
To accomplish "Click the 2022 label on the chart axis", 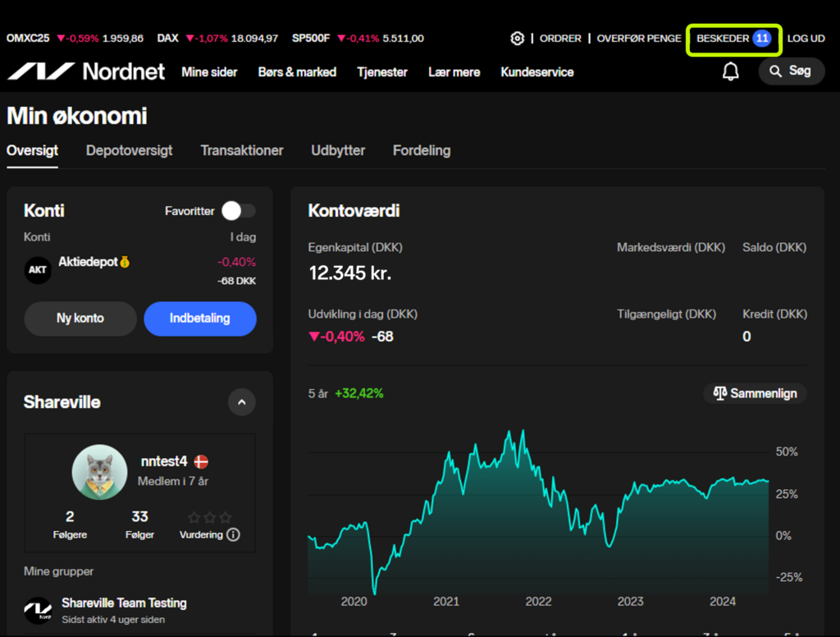I will [x=538, y=602].
